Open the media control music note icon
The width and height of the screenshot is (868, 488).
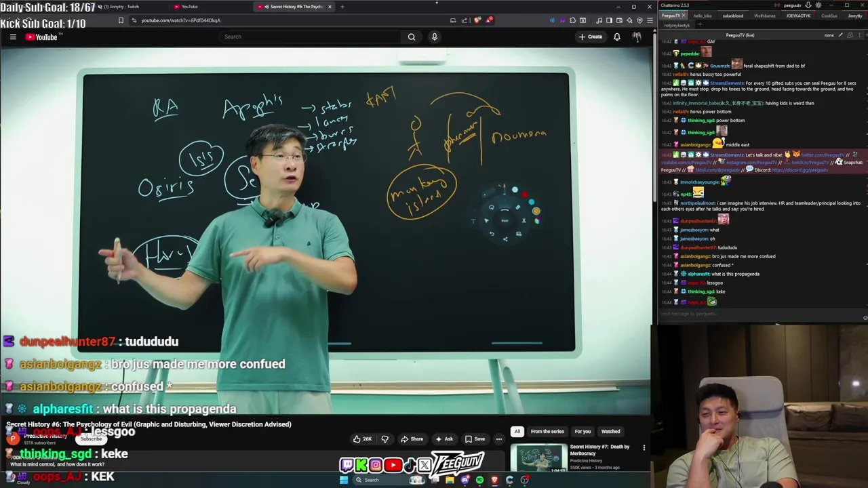click(599, 20)
